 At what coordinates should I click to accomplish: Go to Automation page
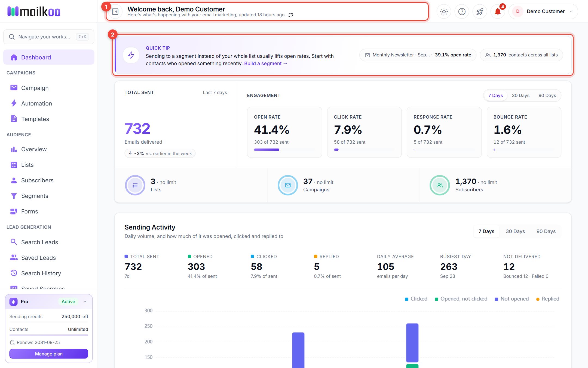[x=49, y=103]
